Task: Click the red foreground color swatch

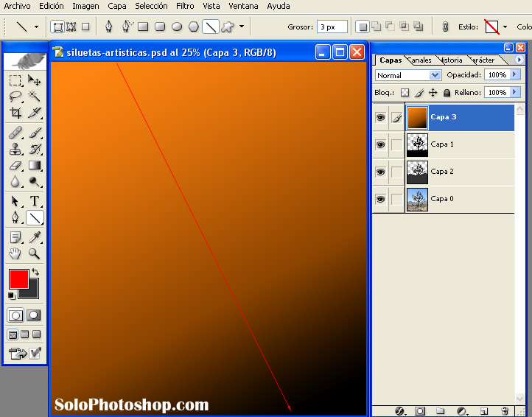Action: (18, 279)
